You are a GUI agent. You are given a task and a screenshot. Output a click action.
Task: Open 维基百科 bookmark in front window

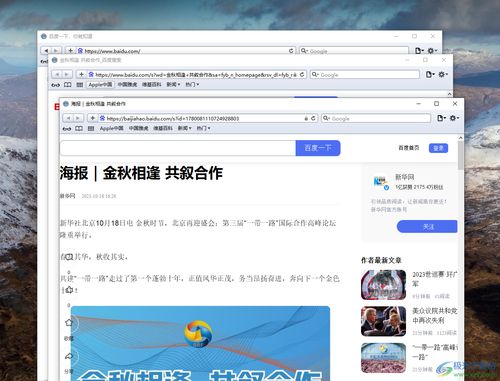[163, 128]
